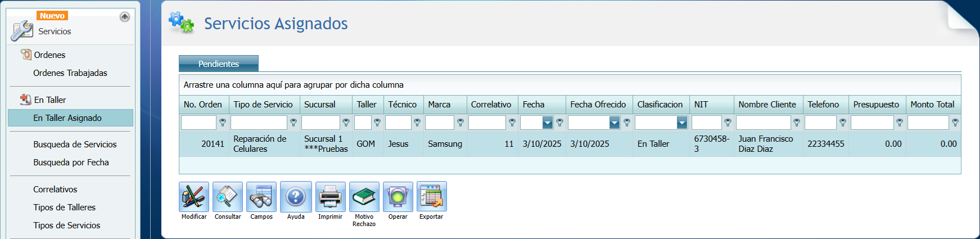Click the Servicios wrench icon in the sidebar

click(x=22, y=30)
